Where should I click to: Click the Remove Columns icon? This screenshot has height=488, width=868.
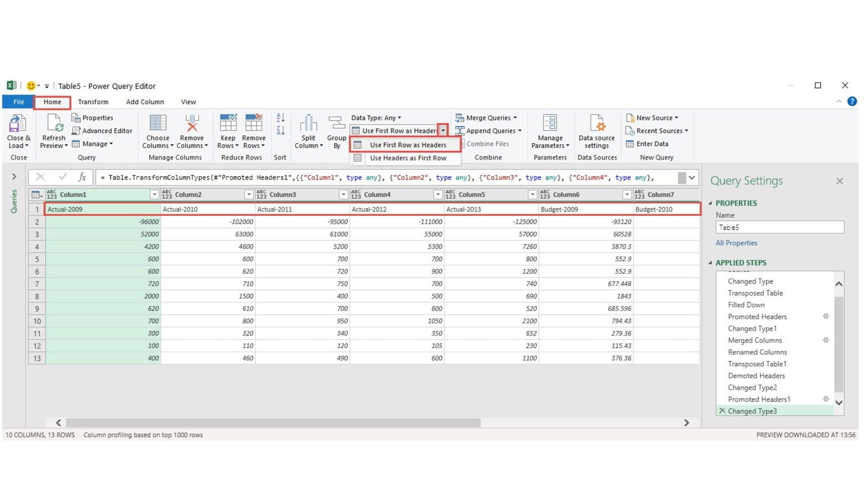(x=192, y=124)
